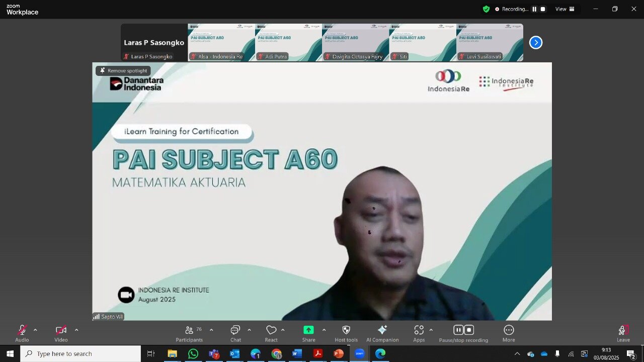The height and width of the screenshot is (362, 644).
Task: Expand the Apps options arrow
Action: point(431,330)
